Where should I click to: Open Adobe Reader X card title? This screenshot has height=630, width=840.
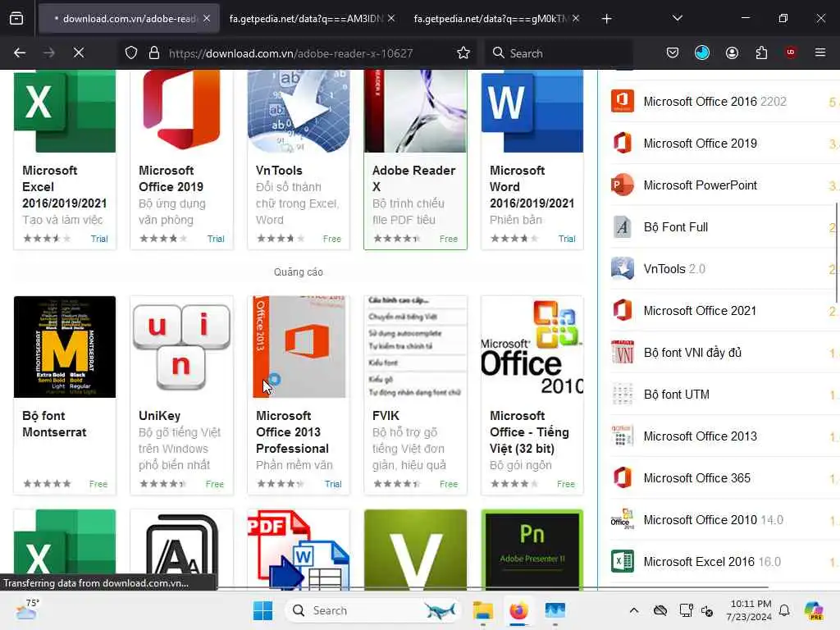coord(413,178)
